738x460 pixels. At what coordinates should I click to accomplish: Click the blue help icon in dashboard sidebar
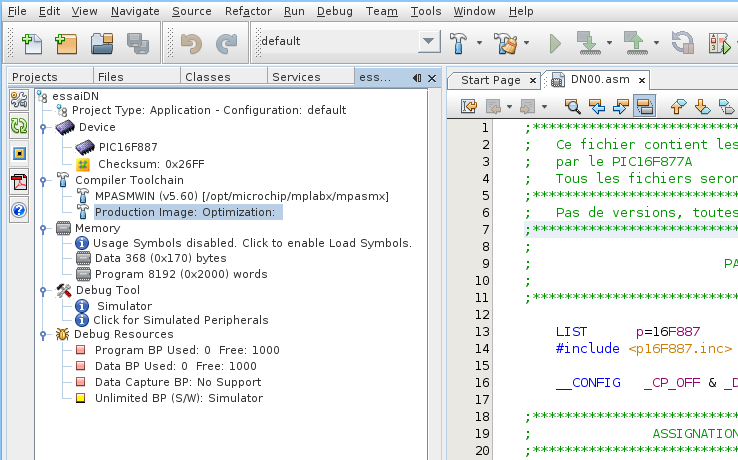(x=19, y=210)
